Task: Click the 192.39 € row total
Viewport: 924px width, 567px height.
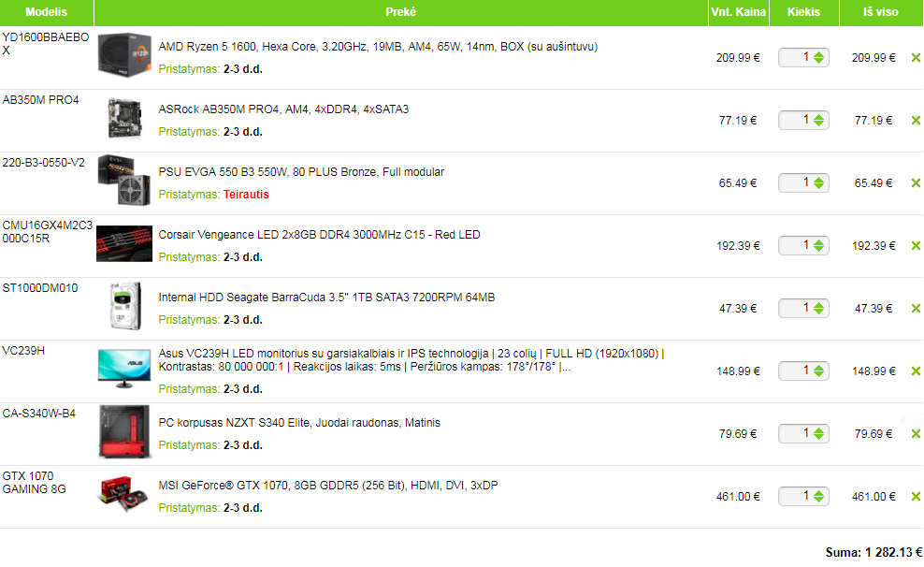Action: click(873, 246)
